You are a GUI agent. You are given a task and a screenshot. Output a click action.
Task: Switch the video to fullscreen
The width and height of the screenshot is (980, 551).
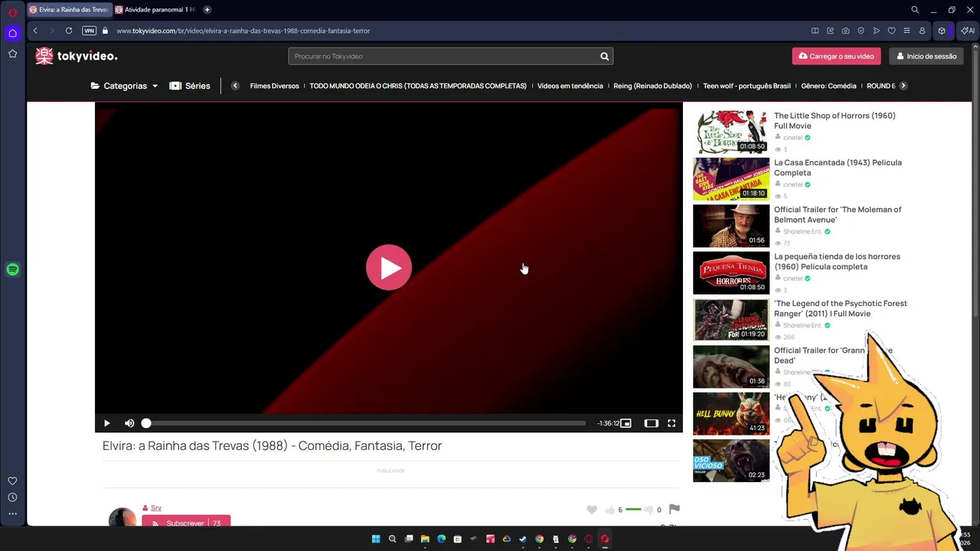(x=671, y=423)
